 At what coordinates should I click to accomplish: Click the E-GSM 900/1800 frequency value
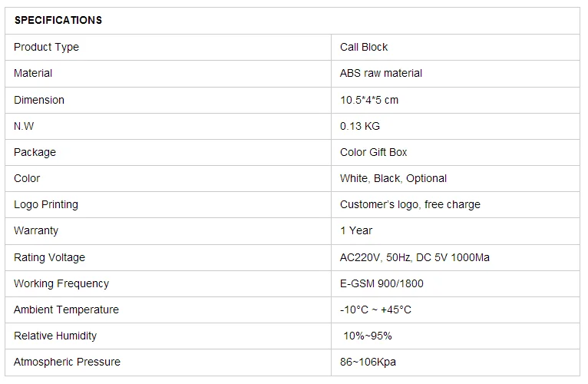(382, 283)
